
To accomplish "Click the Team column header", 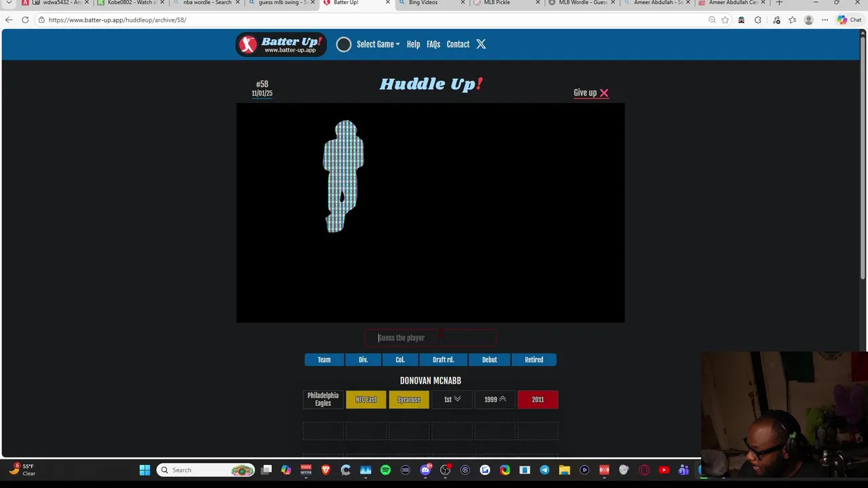I will pos(324,360).
